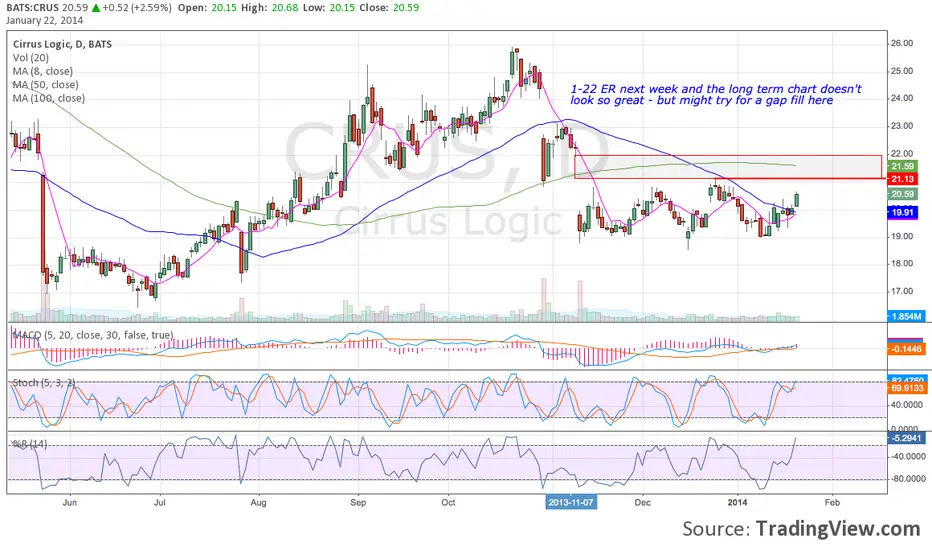This screenshot has height=550, width=932.
Task: Click the MACD (5, 20, close, 30) pane label
Action: click(93, 335)
